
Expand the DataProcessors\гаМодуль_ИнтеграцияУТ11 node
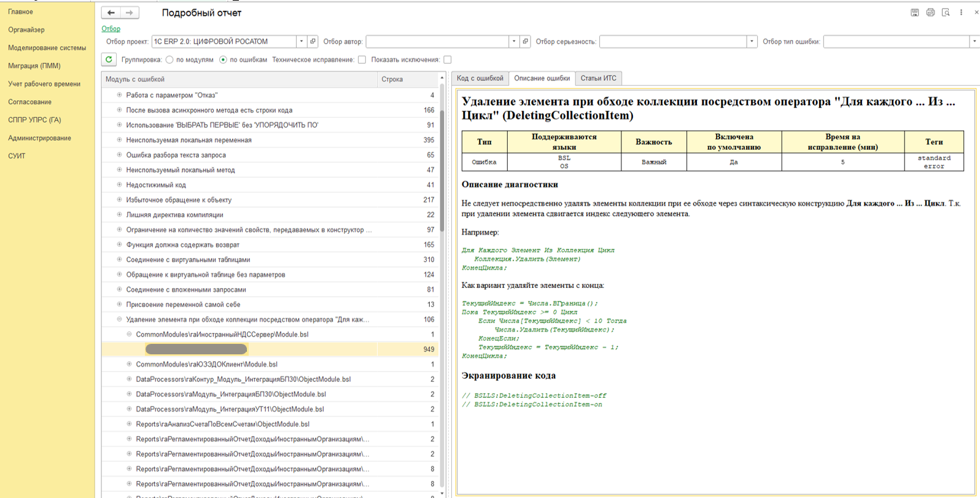point(129,409)
